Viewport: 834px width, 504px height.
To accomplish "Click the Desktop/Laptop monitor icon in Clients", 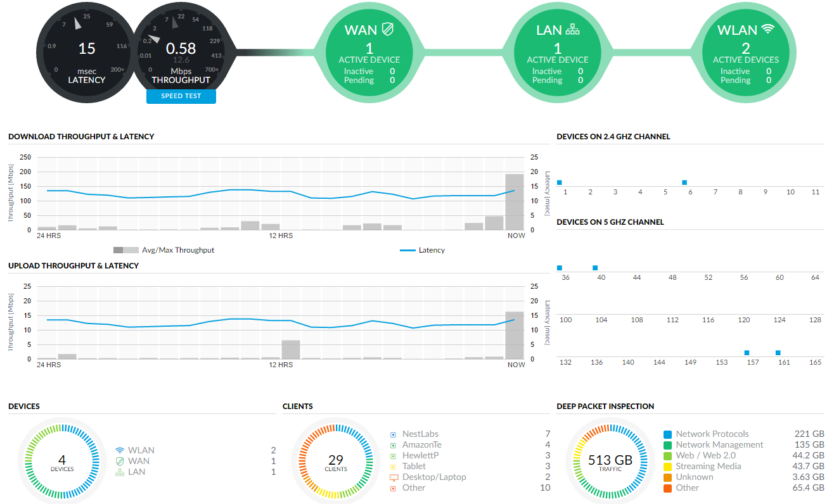I will tap(394, 477).
